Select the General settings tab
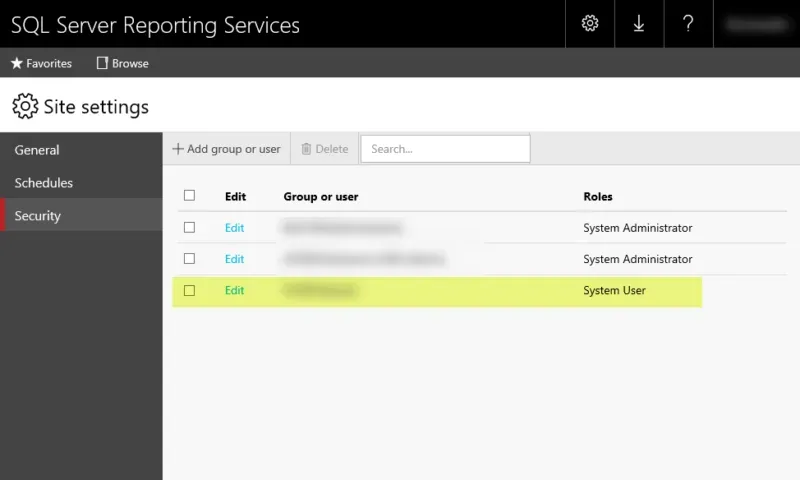 point(37,150)
